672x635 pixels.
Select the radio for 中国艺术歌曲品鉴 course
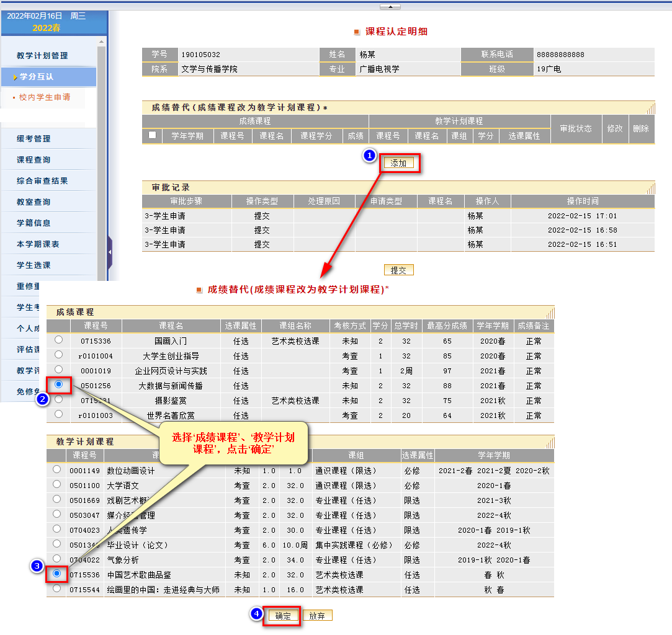pyautogui.click(x=57, y=574)
